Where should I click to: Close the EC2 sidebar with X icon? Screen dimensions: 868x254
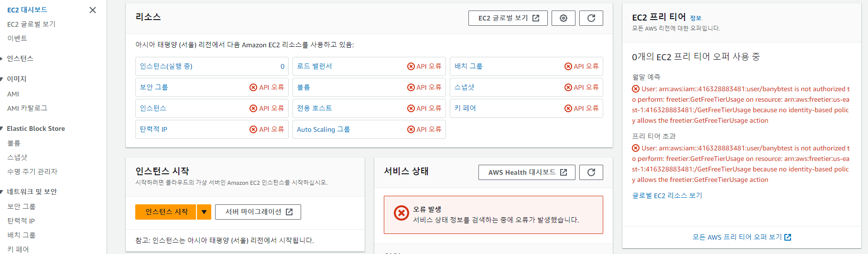pos(93,10)
